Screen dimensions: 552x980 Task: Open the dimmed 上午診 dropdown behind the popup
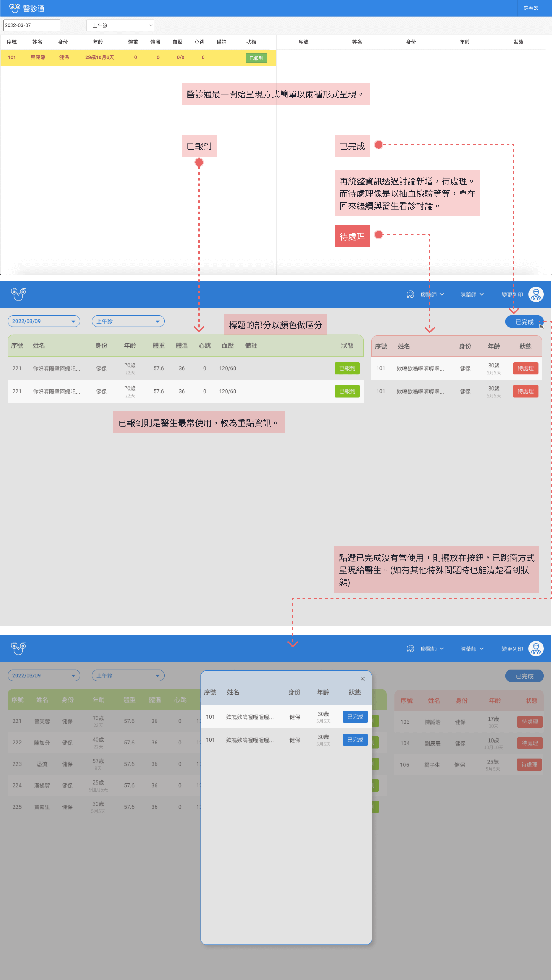pos(128,675)
